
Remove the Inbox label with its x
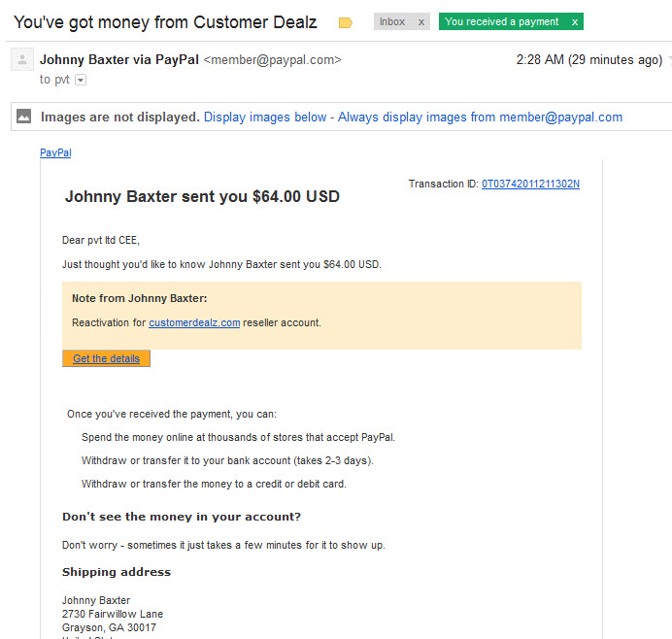tap(421, 22)
